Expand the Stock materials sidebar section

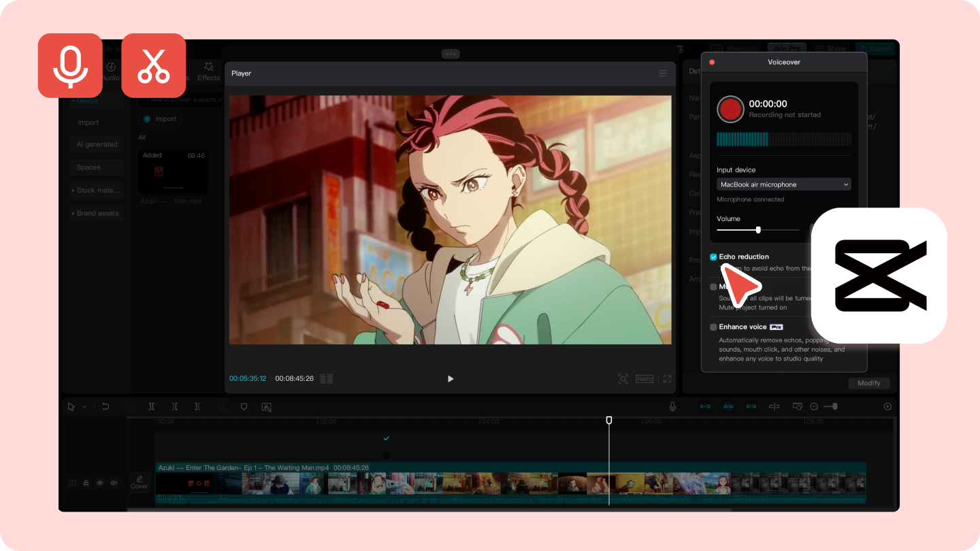pyautogui.click(x=96, y=190)
